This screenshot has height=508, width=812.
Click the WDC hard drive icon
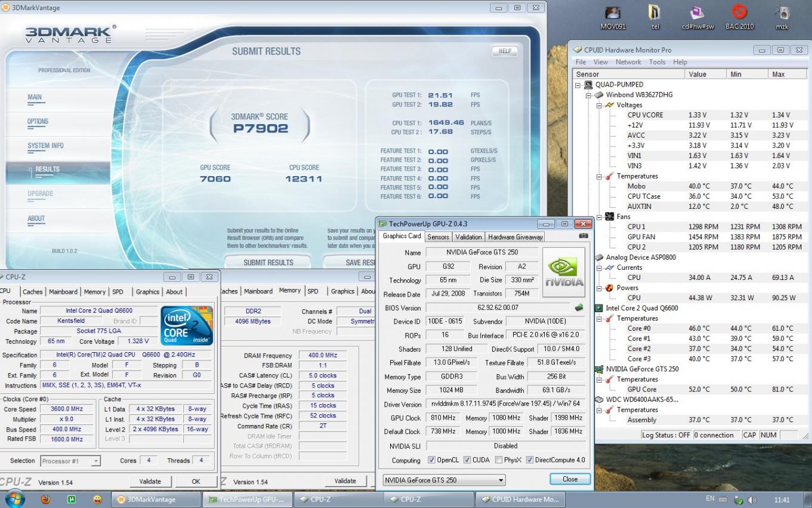click(x=600, y=399)
